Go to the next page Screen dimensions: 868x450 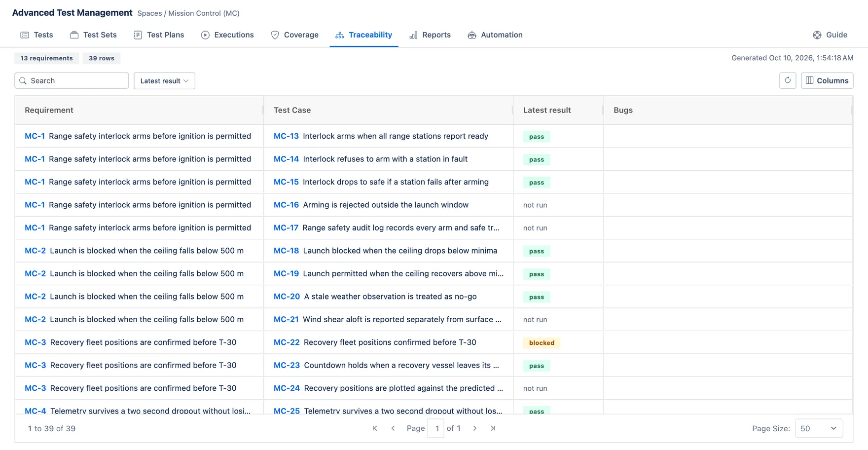click(x=475, y=428)
